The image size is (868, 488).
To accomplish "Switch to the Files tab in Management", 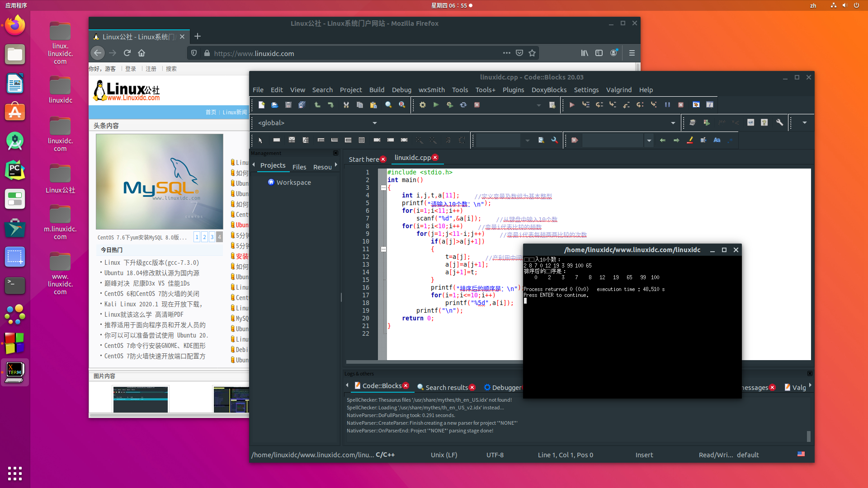I will pyautogui.click(x=299, y=167).
